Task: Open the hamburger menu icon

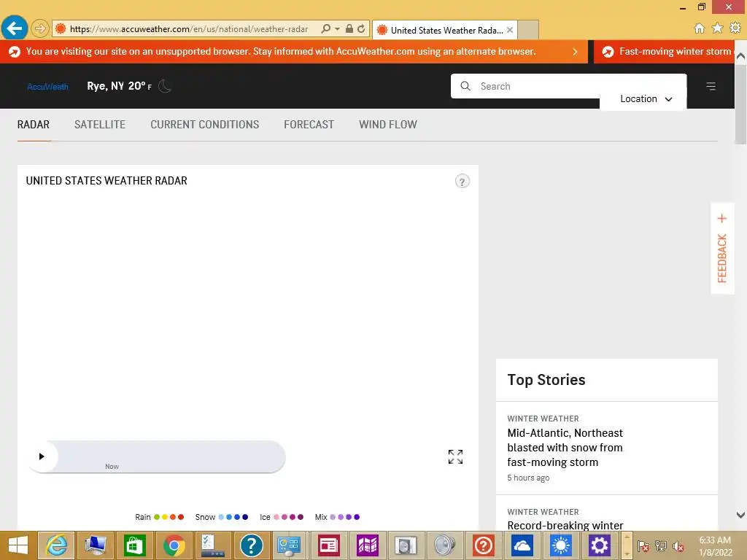Action: 711,86
